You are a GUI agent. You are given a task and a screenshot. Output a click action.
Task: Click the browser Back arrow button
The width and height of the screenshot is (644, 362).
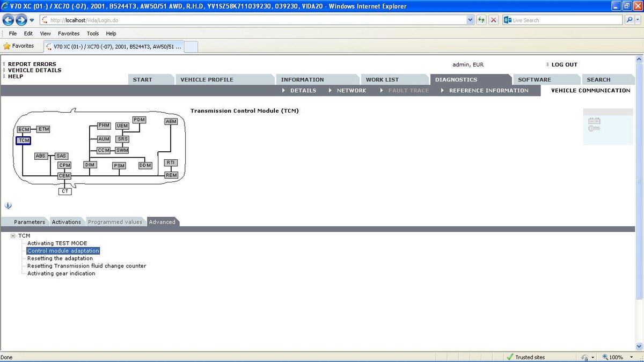point(9,20)
